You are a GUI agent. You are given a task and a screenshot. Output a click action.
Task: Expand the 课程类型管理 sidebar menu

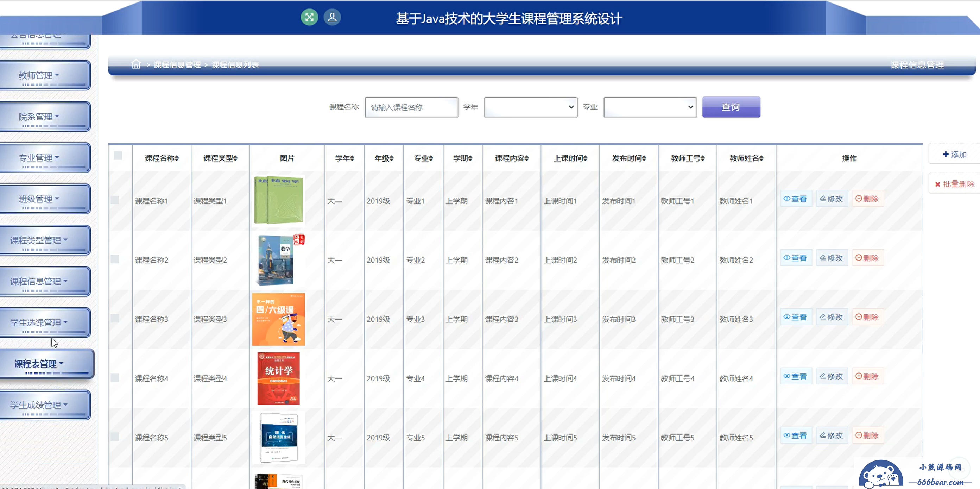pyautogui.click(x=45, y=240)
